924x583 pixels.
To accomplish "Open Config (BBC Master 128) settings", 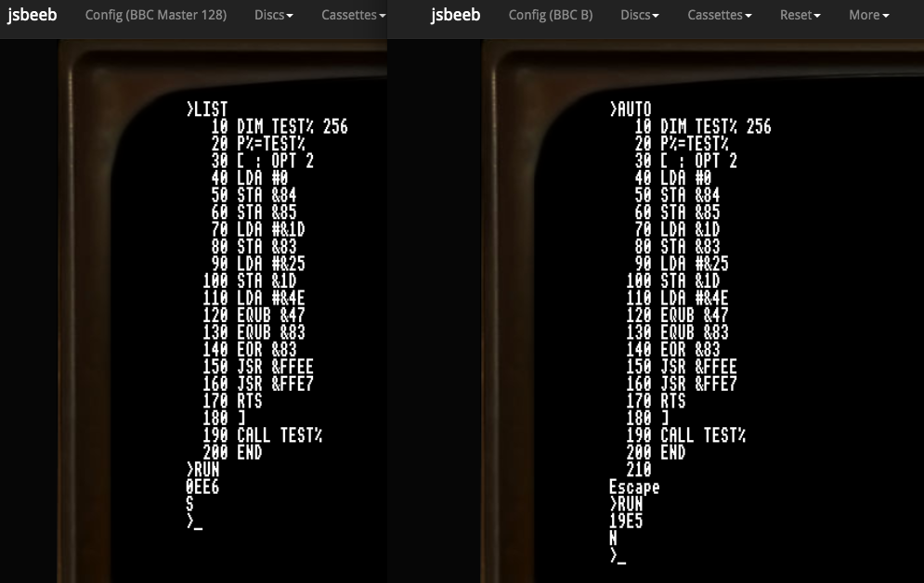I will tap(155, 16).
